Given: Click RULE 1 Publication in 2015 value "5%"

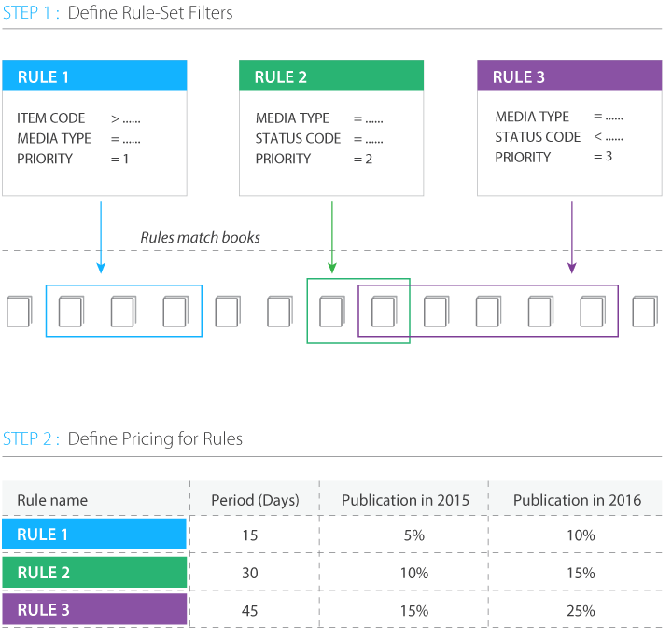Looking at the screenshot, I should tap(414, 535).
